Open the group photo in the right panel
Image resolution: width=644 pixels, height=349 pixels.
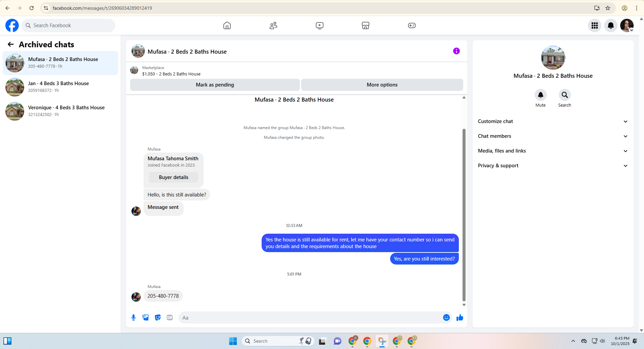[x=553, y=58]
